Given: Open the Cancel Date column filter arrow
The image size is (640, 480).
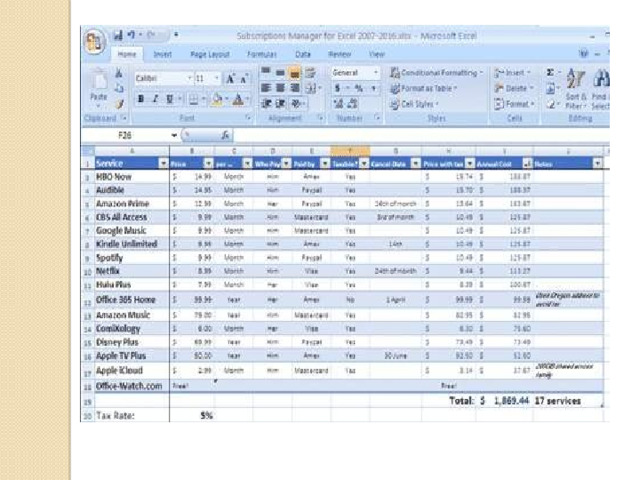Looking at the screenshot, I should tap(416, 164).
